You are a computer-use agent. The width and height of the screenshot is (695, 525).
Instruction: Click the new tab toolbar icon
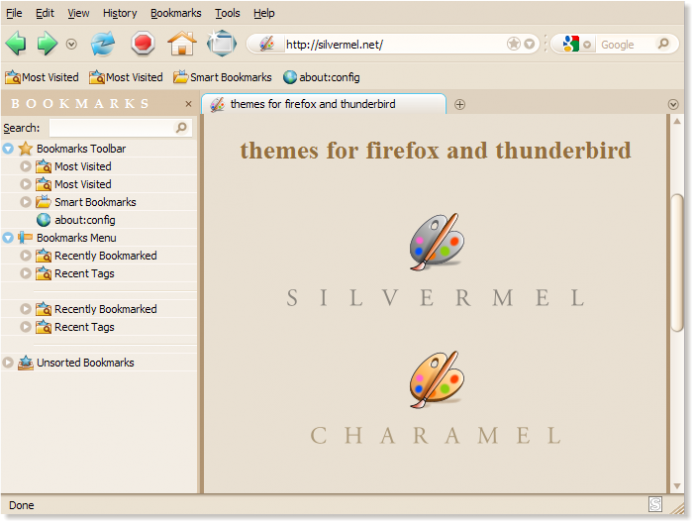pos(222,43)
